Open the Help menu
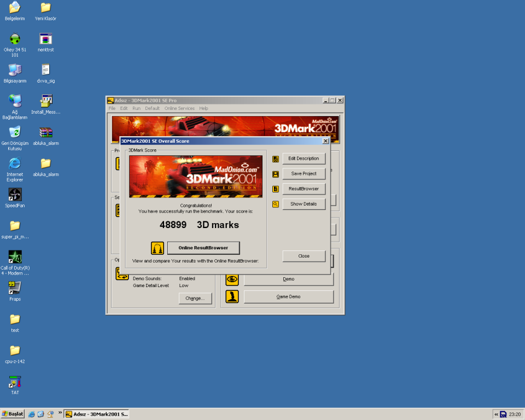525x420 pixels. tap(203, 108)
